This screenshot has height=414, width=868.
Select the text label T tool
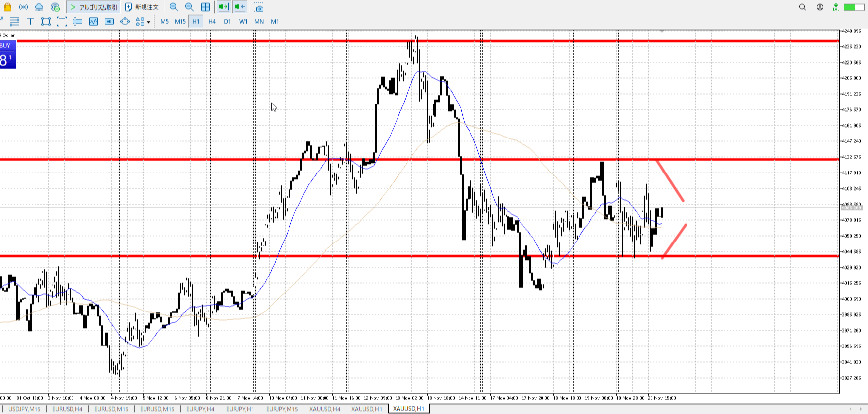tap(30, 21)
